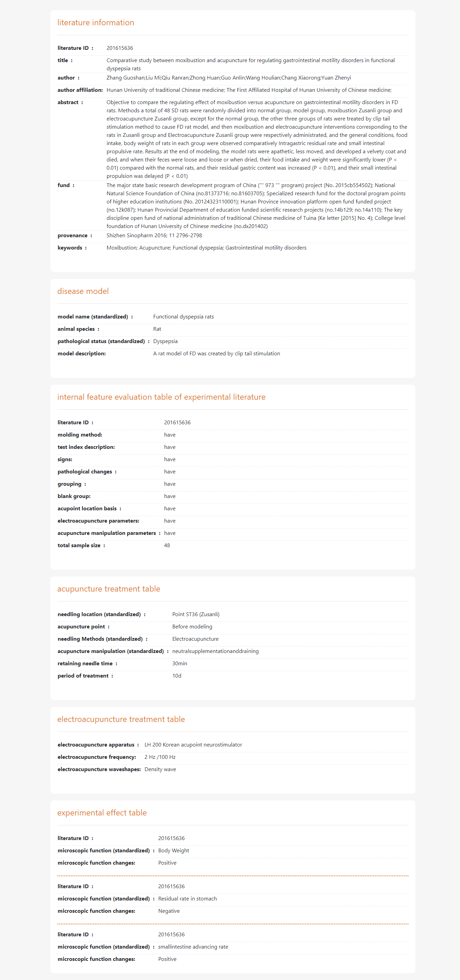Click the 'Body Weight' microscopic function value
Image resolution: width=460 pixels, height=980 pixels.
tap(173, 850)
